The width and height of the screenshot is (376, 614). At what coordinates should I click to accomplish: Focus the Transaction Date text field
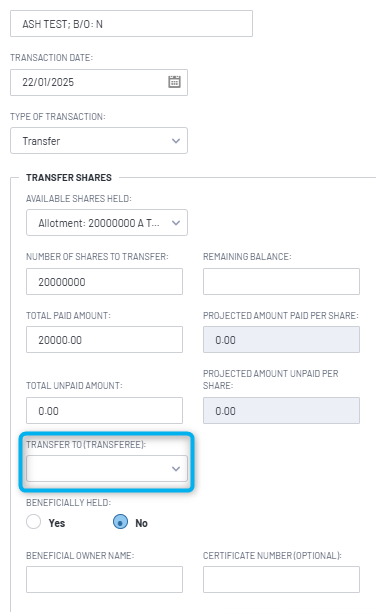click(x=99, y=82)
